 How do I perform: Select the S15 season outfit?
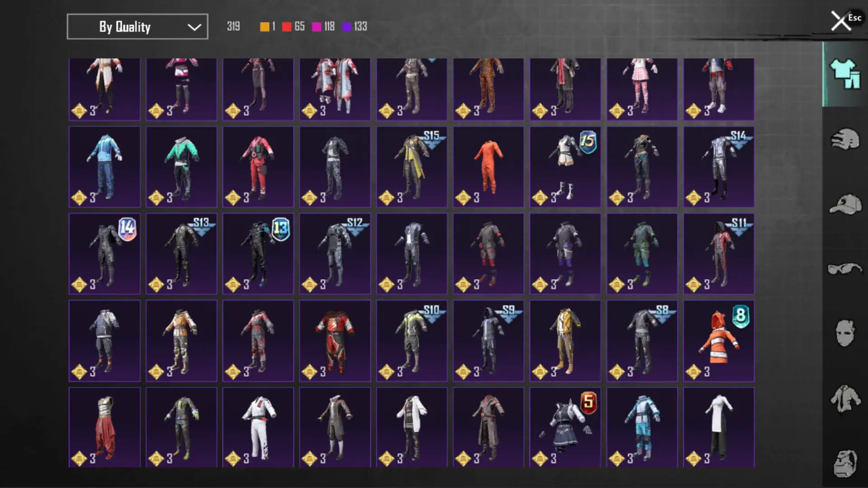(x=411, y=167)
